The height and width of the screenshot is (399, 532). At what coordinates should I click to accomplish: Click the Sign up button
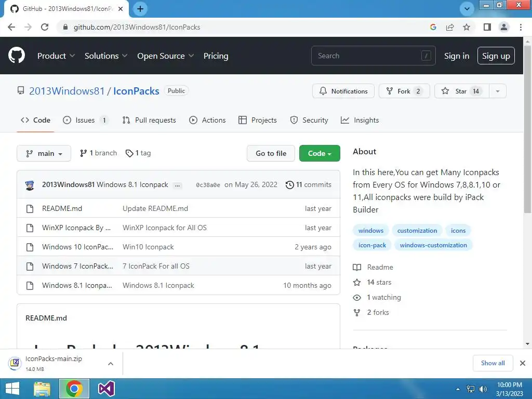coord(496,56)
